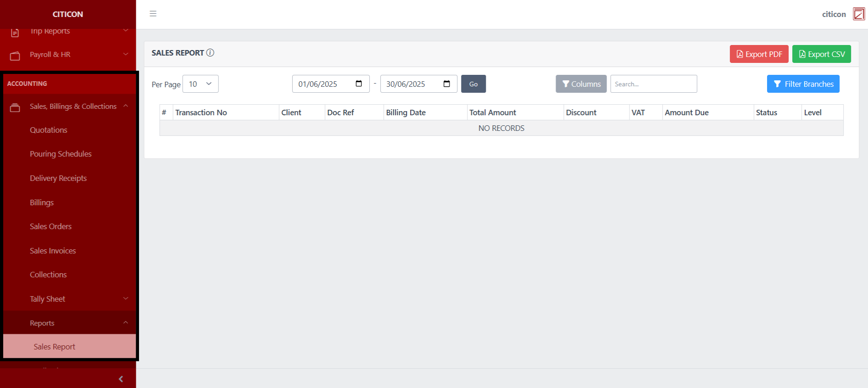This screenshot has height=388, width=868.
Task: Click the Payroll & HR folder icon
Action: (15, 56)
